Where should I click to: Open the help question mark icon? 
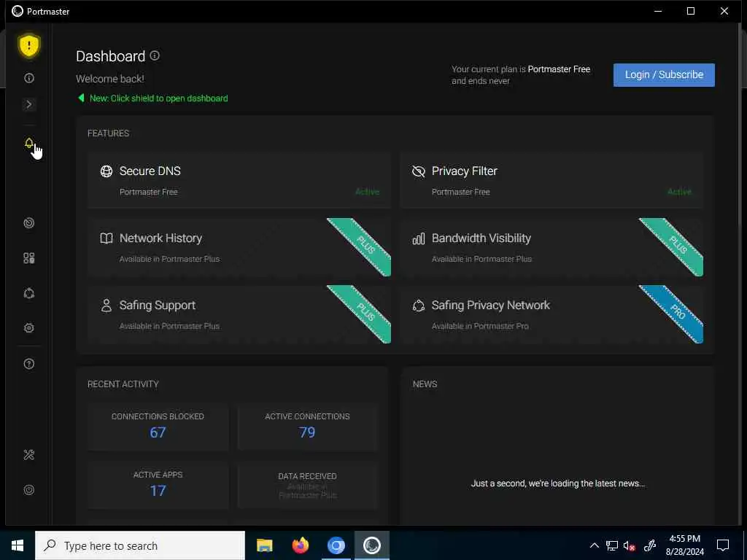click(x=29, y=364)
